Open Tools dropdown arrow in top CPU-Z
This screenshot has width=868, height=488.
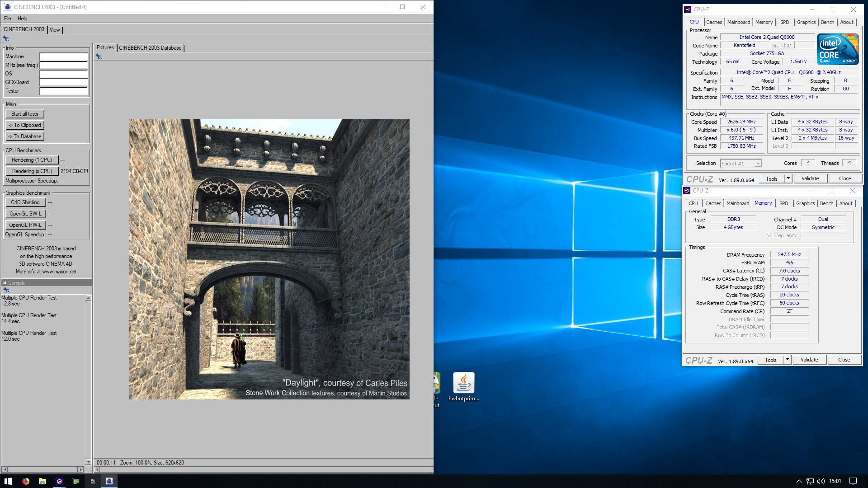788,178
